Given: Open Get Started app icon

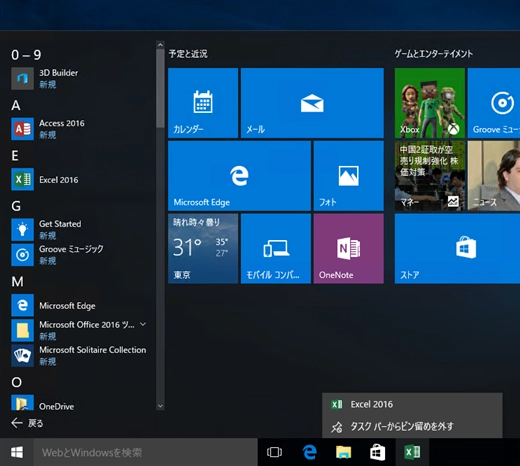Looking at the screenshot, I should click(22, 230).
